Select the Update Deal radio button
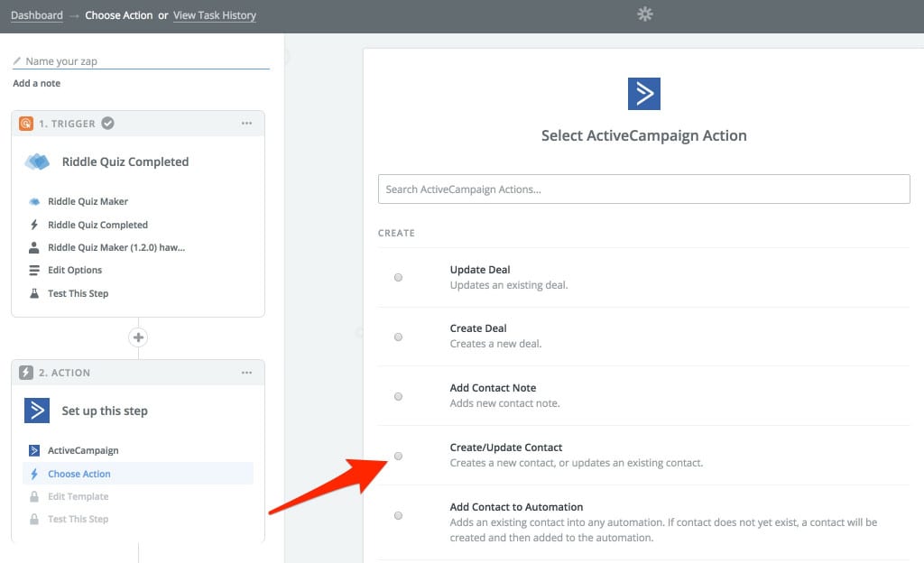Image resolution: width=924 pixels, height=563 pixels. [398, 277]
